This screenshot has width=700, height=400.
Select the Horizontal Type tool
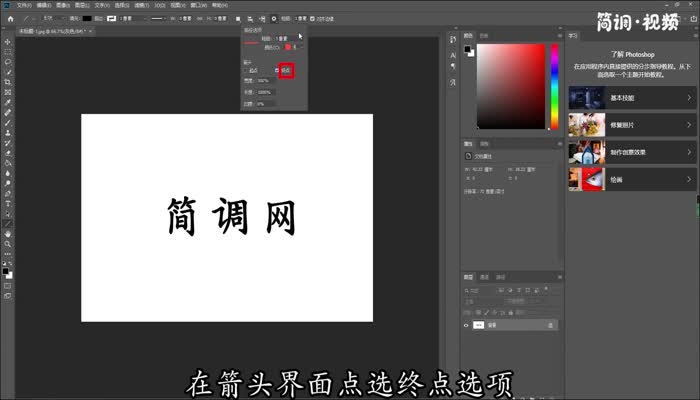click(7, 203)
